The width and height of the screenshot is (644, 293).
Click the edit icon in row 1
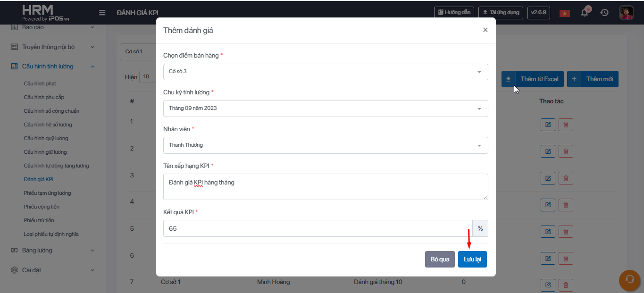click(548, 125)
